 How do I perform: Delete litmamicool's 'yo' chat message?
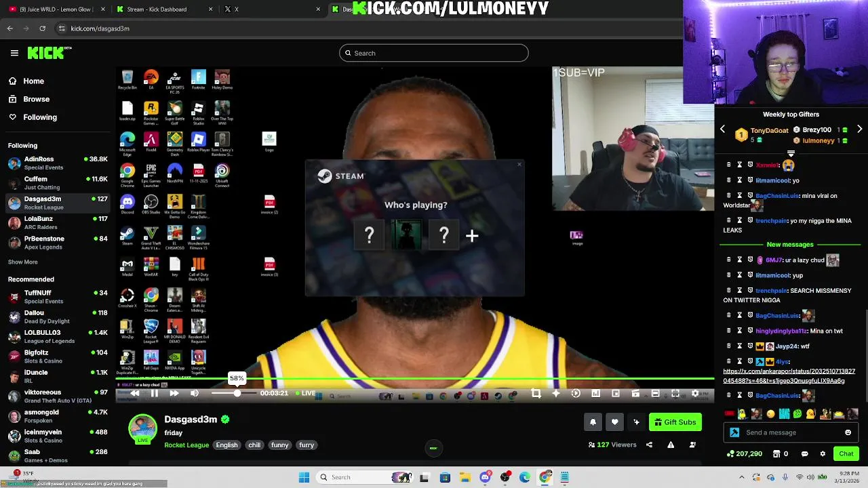click(x=729, y=180)
